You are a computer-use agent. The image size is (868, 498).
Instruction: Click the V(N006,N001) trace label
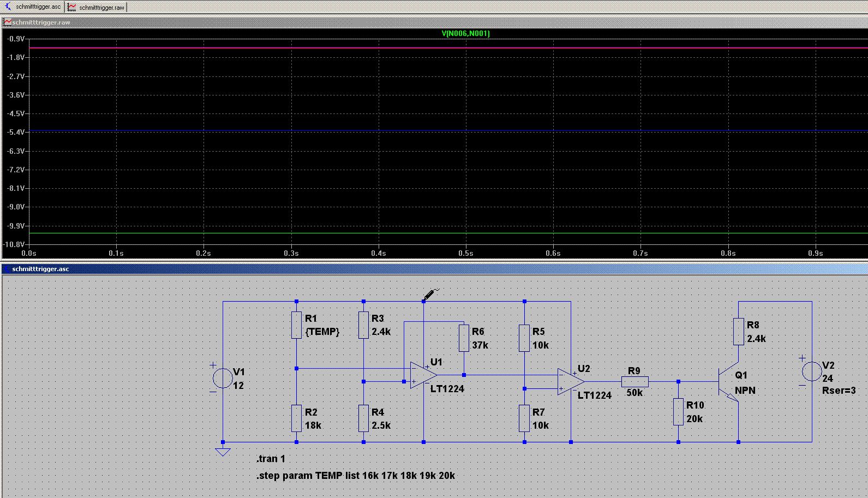point(465,34)
